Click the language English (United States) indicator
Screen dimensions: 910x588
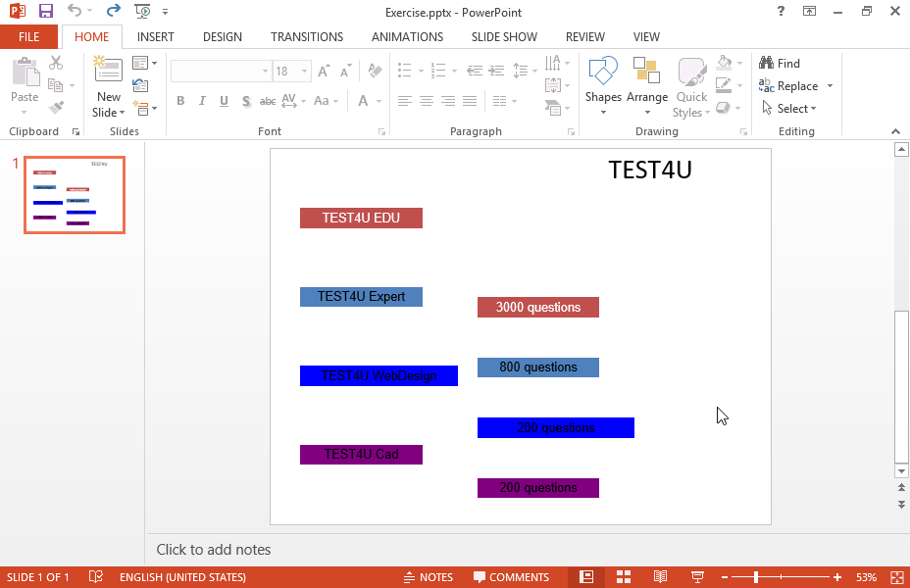tap(182, 577)
